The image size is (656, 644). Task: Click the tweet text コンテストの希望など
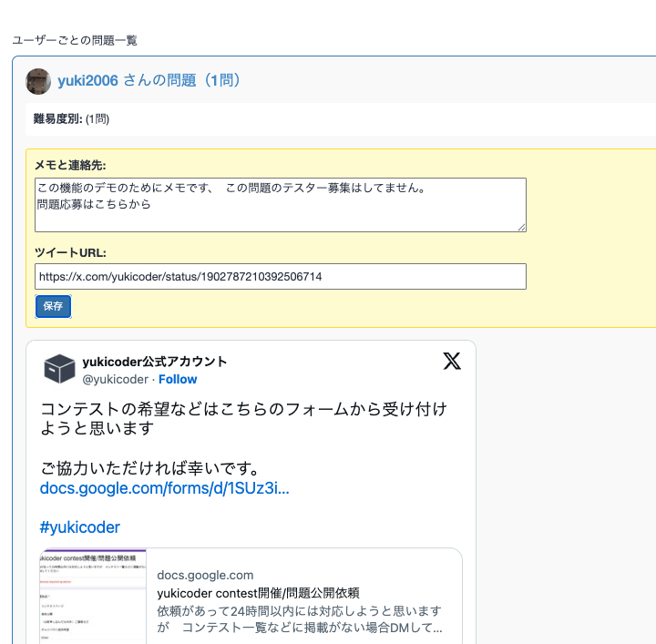[243, 419]
